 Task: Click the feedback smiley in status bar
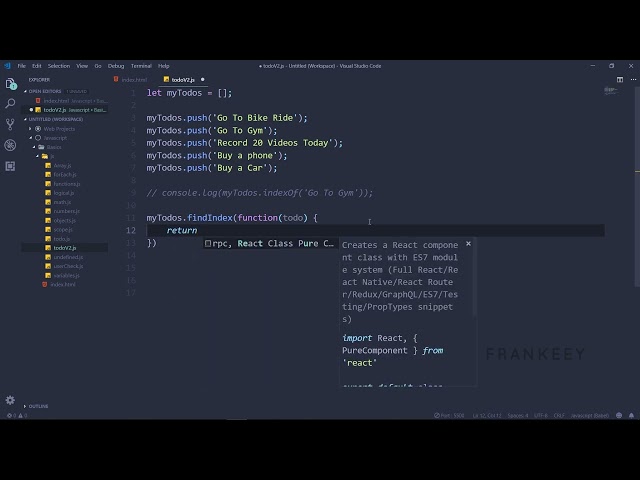coord(619,416)
